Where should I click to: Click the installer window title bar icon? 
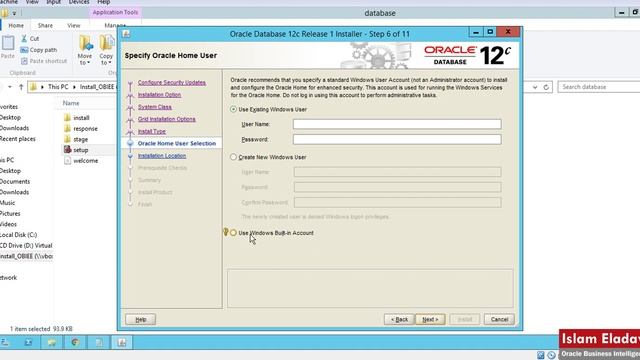(127, 34)
